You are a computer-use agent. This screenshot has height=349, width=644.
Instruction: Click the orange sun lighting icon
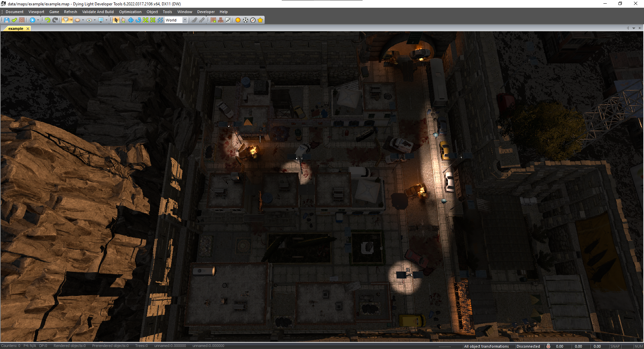[238, 20]
